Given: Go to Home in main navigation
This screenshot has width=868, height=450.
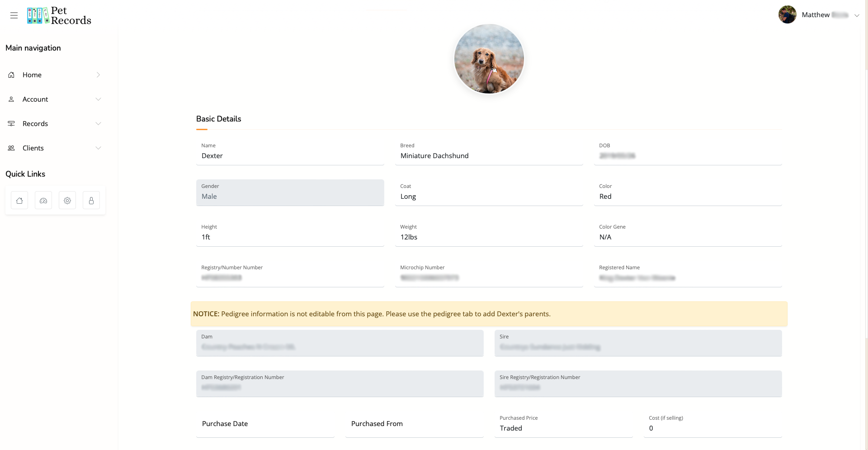Looking at the screenshot, I should pos(32,75).
